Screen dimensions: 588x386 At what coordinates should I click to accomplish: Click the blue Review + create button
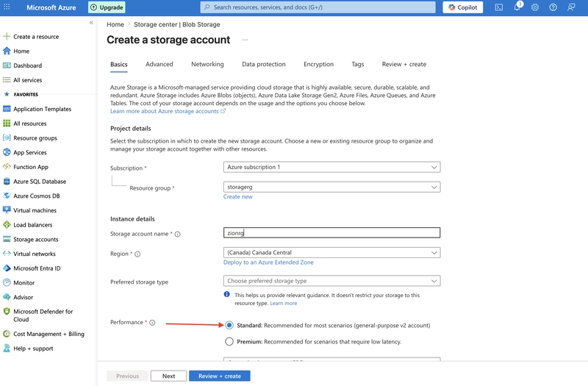220,376
